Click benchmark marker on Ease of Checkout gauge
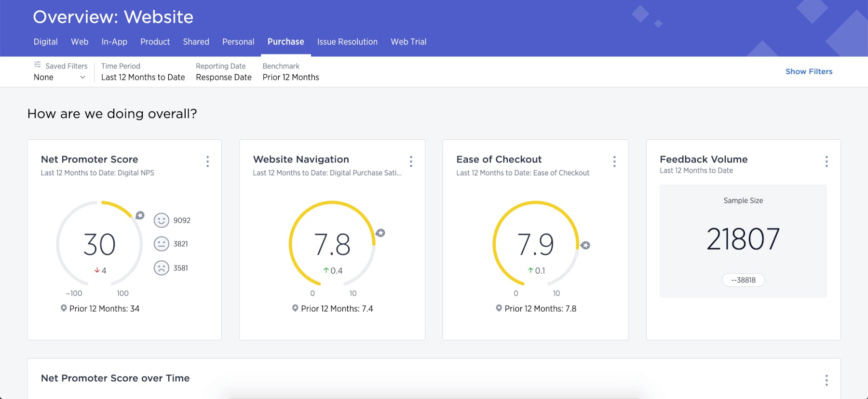This screenshot has width=868, height=399. pos(585,245)
